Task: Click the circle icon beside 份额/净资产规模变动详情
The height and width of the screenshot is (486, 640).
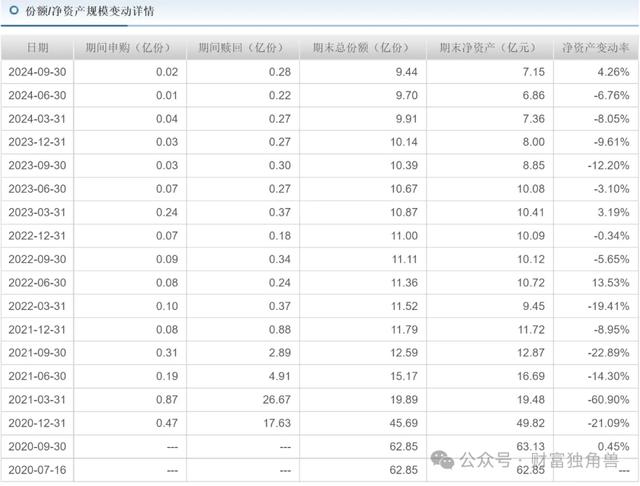Action: (14, 10)
